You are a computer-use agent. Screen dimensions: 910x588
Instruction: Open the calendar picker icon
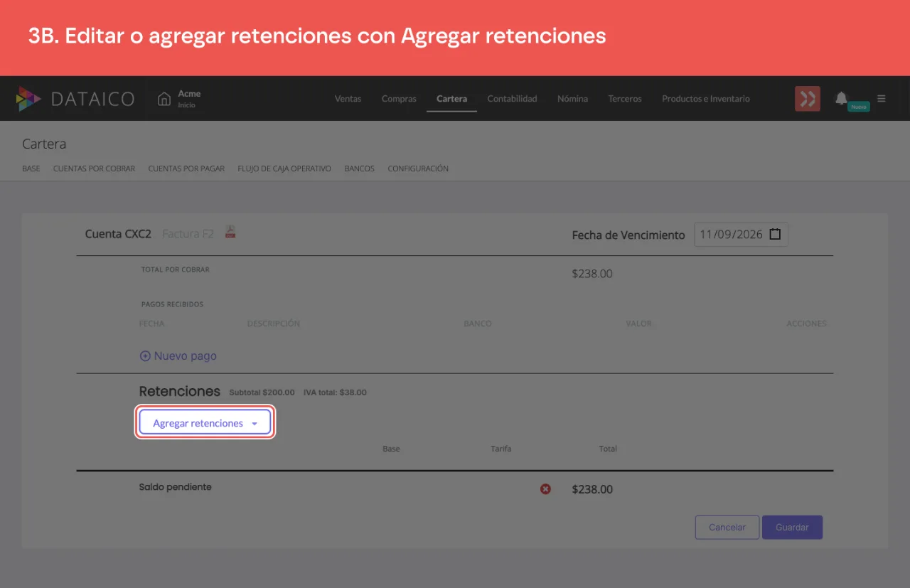pos(775,234)
